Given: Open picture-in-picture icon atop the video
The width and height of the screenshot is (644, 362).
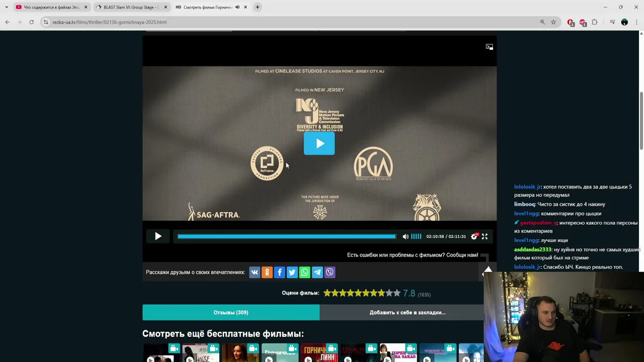Looking at the screenshot, I should (x=489, y=47).
